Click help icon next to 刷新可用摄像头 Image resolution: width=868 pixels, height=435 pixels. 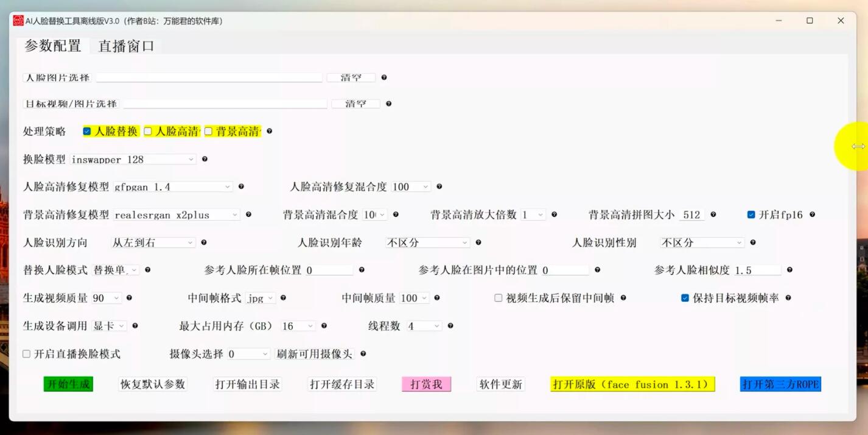[362, 354]
